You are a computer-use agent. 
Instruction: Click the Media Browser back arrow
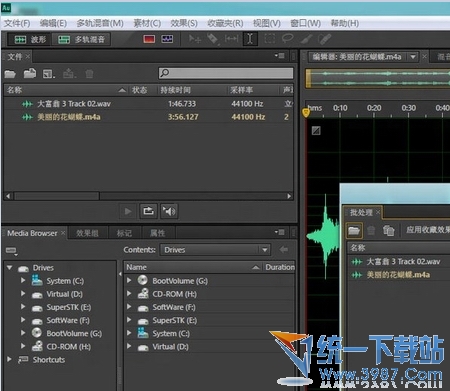[284, 250]
